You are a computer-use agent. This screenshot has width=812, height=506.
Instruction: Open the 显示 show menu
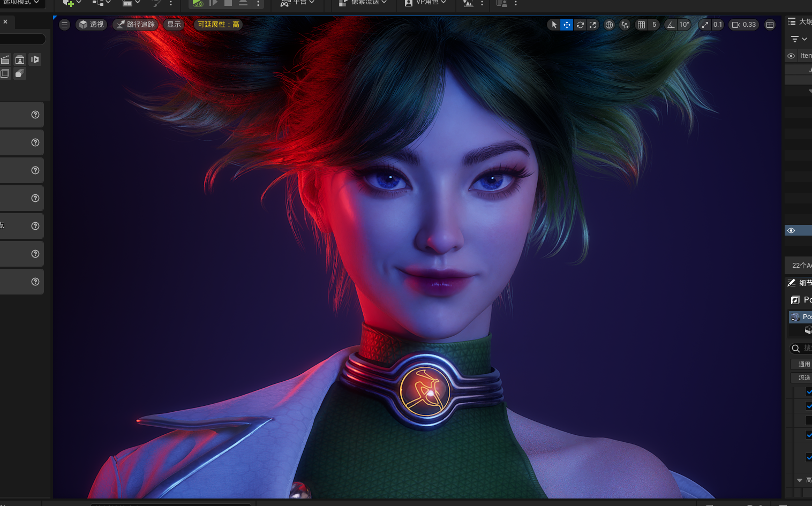point(174,25)
